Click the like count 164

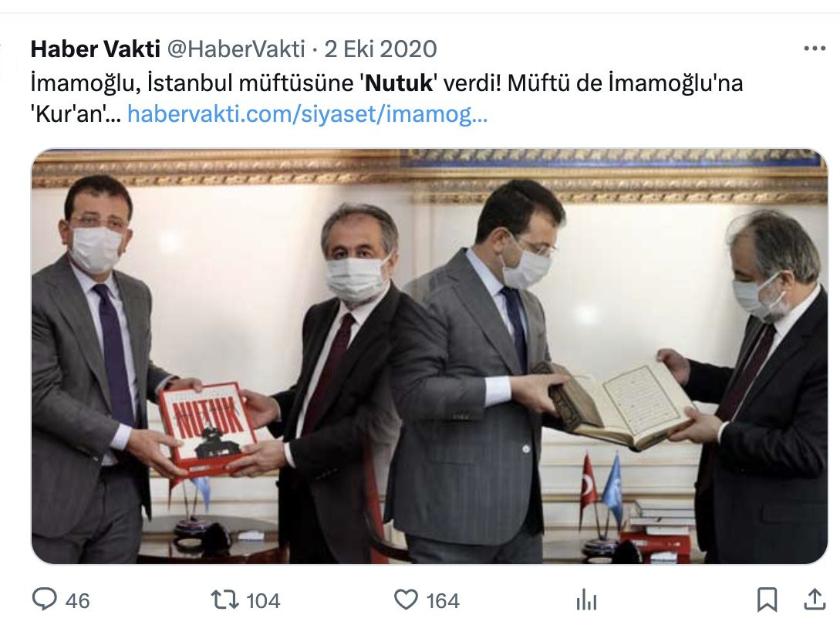pos(443,601)
